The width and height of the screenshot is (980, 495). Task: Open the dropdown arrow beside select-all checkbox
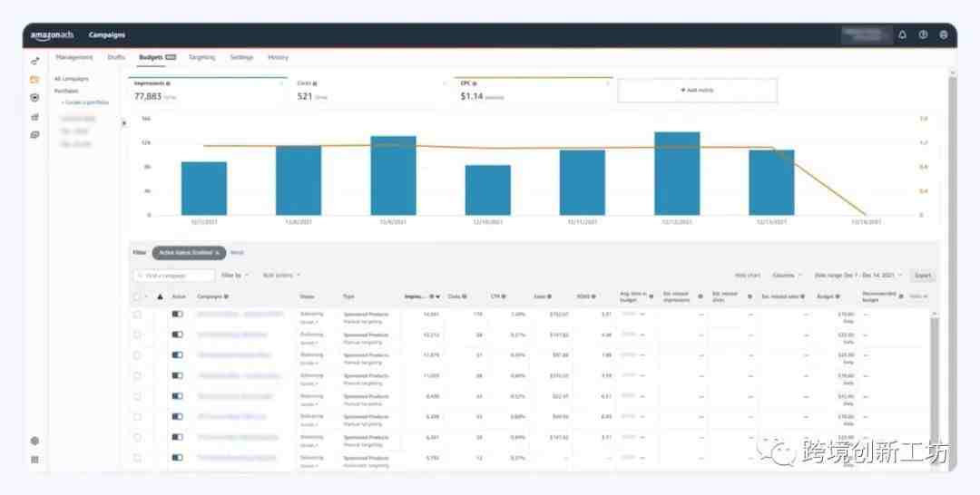(x=146, y=296)
